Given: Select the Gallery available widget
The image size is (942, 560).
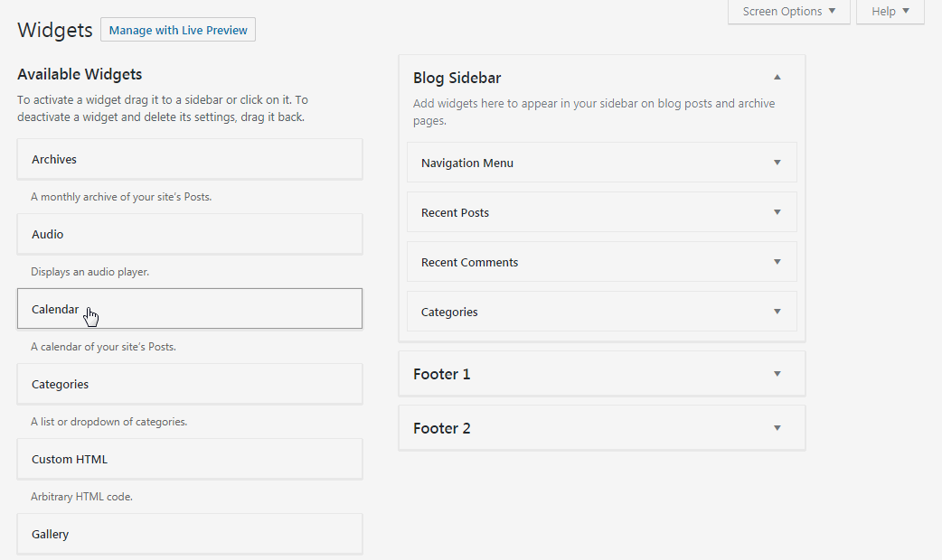Looking at the screenshot, I should [190, 535].
